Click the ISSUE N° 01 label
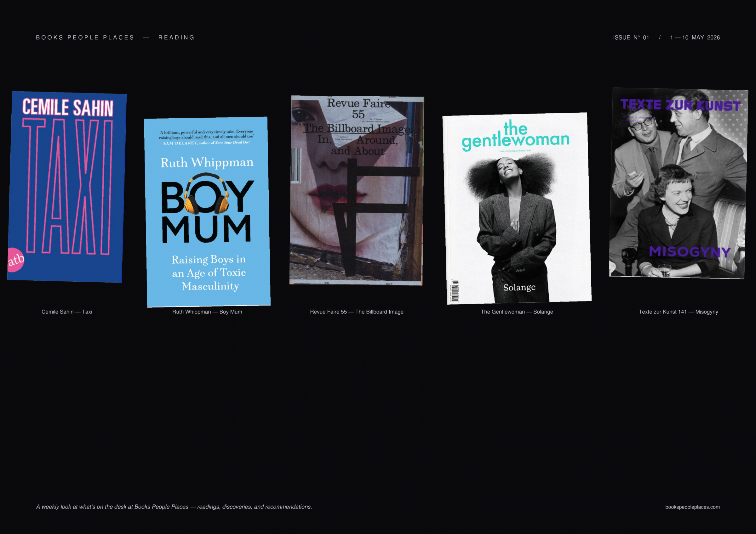 [631, 37]
